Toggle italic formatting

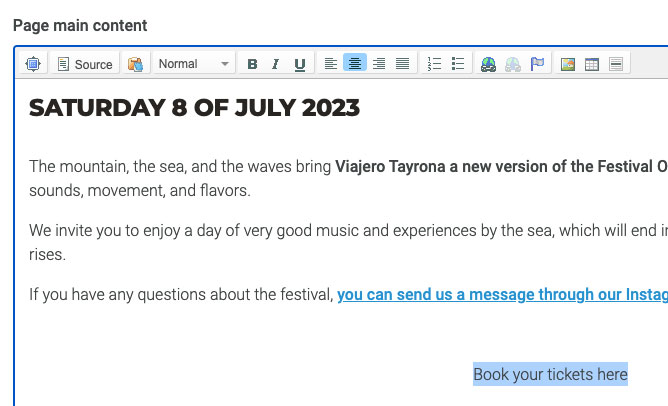(276, 64)
